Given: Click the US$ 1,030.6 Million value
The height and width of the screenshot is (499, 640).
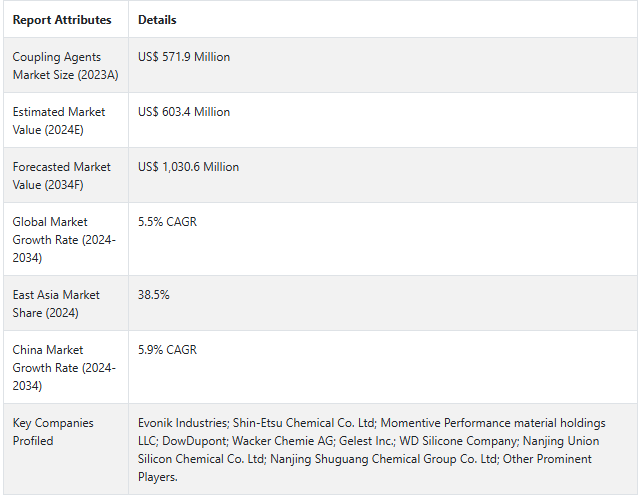Looking at the screenshot, I should click(x=188, y=167).
